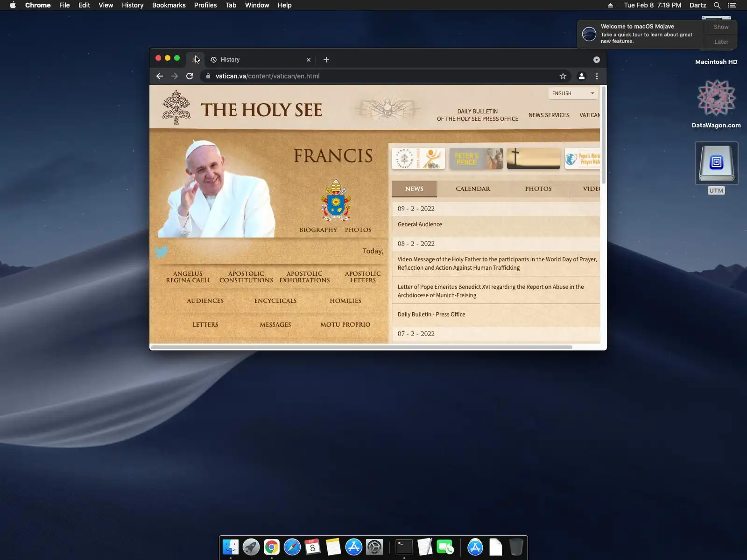This screenshot has width=747, height=560.
Task: Open Chrome's tab search dropdown arrow
Action: pos(597,60)
